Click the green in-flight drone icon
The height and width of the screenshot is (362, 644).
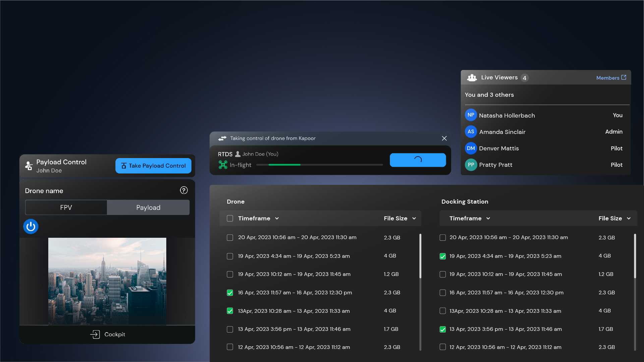pyautogui.click(x=223, y=165)
